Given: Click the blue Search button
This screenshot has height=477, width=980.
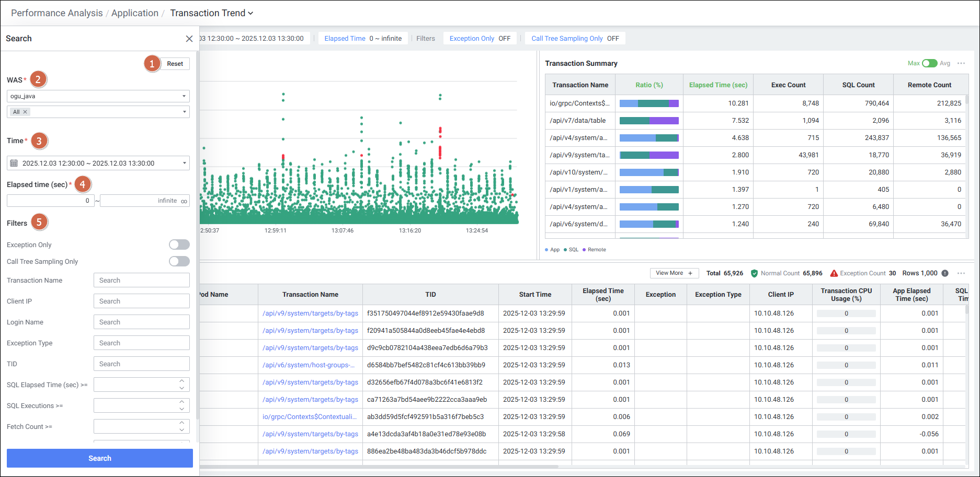Looking at the screenshot, I should click(99, 458).
